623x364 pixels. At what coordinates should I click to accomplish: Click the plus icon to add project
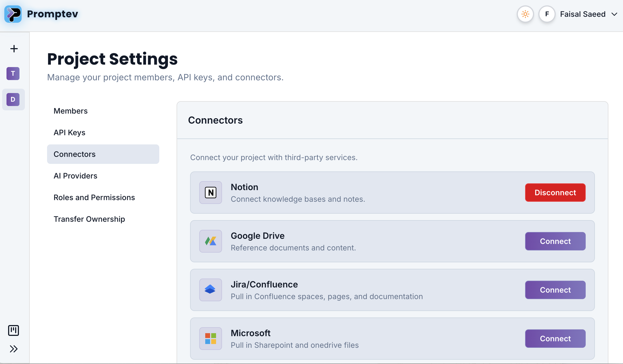(x=14, y=49)
